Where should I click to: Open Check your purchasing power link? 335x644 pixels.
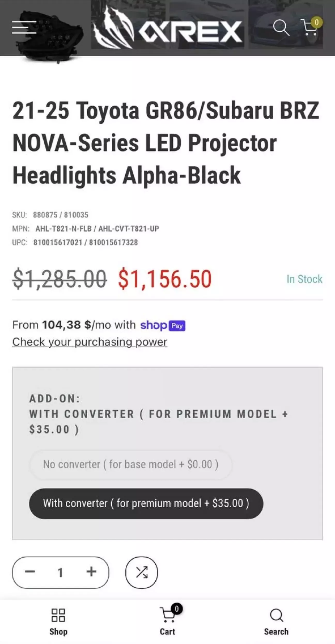pos(90,342)
